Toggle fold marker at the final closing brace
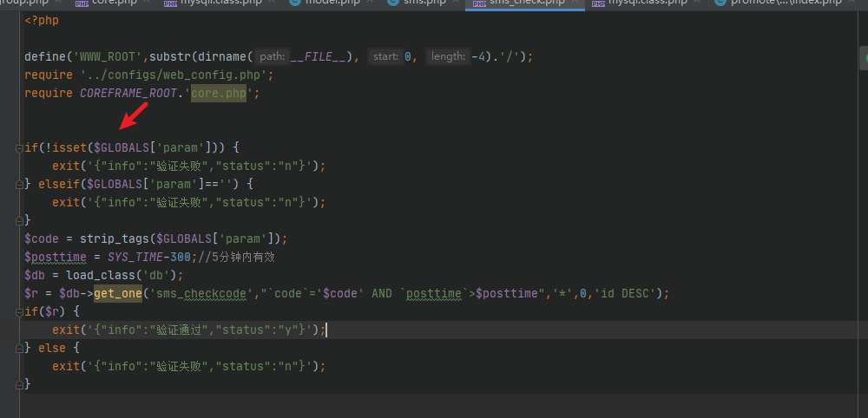This screenshot has height=418, width=868. tap(19, 384)
